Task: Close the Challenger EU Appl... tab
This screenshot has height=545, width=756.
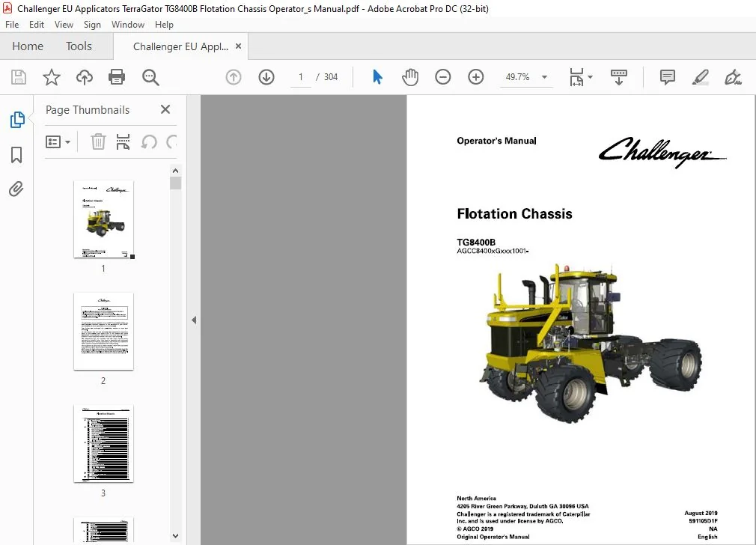Action: pyautogui.click(x=238, y=46)
